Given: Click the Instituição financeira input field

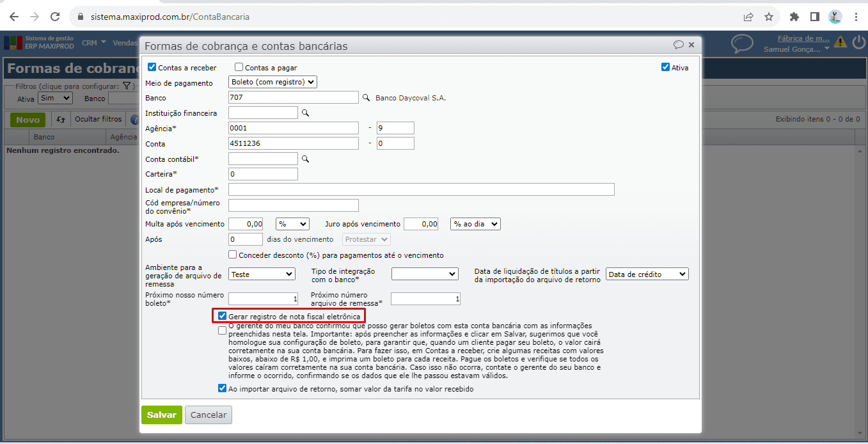Looking at the screenshot, I should 263,113.
